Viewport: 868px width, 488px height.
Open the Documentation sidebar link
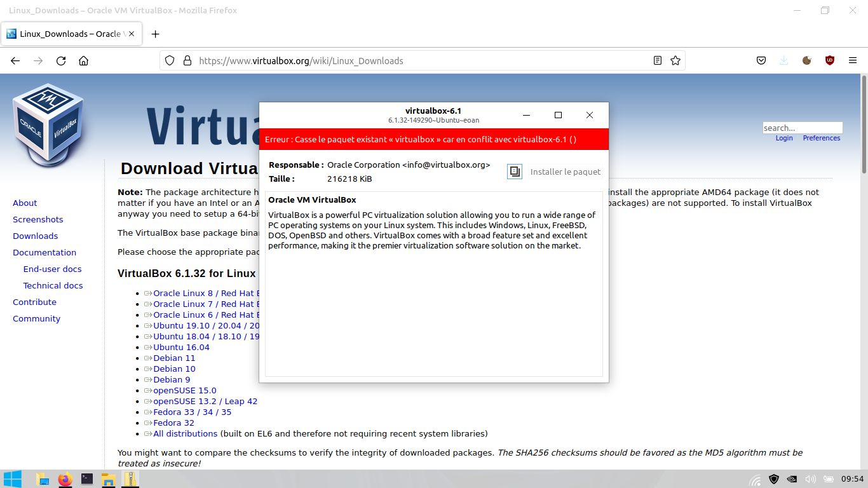[44, 252]
